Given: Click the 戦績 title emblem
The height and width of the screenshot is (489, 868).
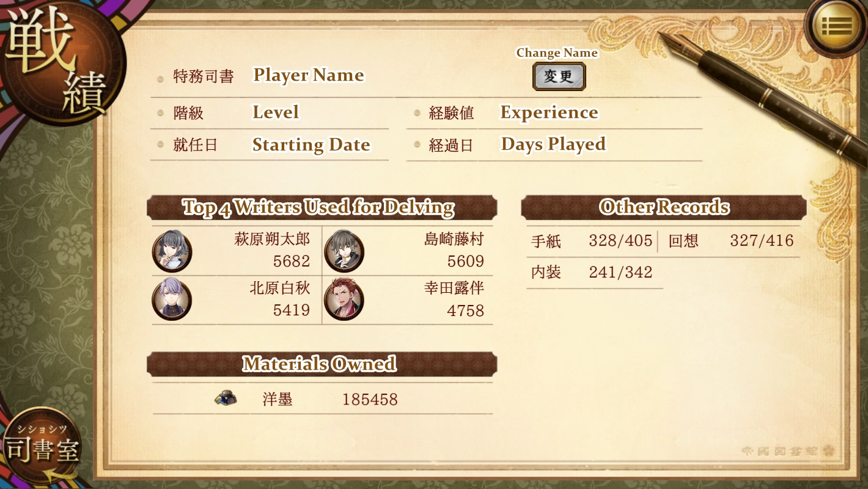Looking at the screenshot, I should pos(61,61).
